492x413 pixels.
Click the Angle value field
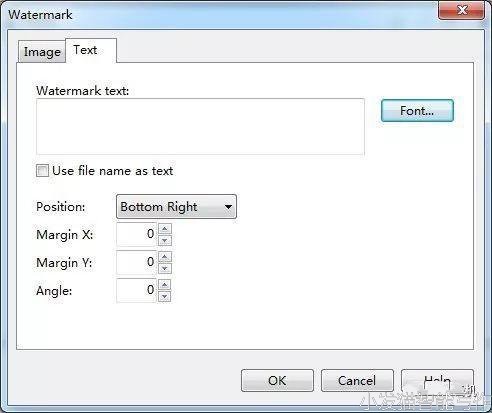point(136,290)
